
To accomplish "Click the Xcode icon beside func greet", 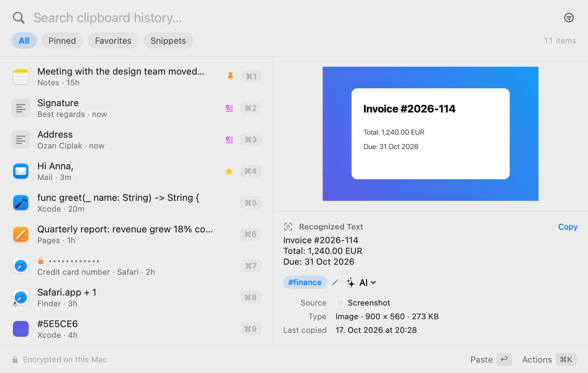I will coord(21,203).
